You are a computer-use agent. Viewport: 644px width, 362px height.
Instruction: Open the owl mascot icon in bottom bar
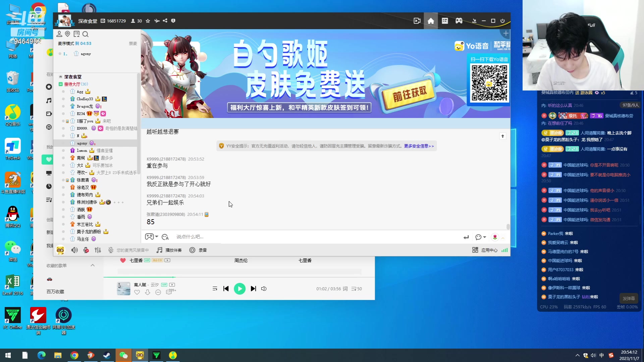pos(60,250)
